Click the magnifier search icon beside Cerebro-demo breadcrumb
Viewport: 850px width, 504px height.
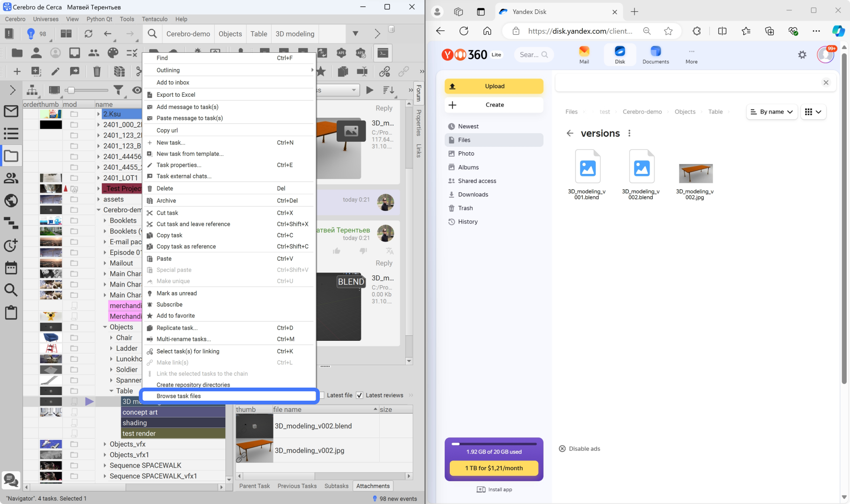point(152,34)
